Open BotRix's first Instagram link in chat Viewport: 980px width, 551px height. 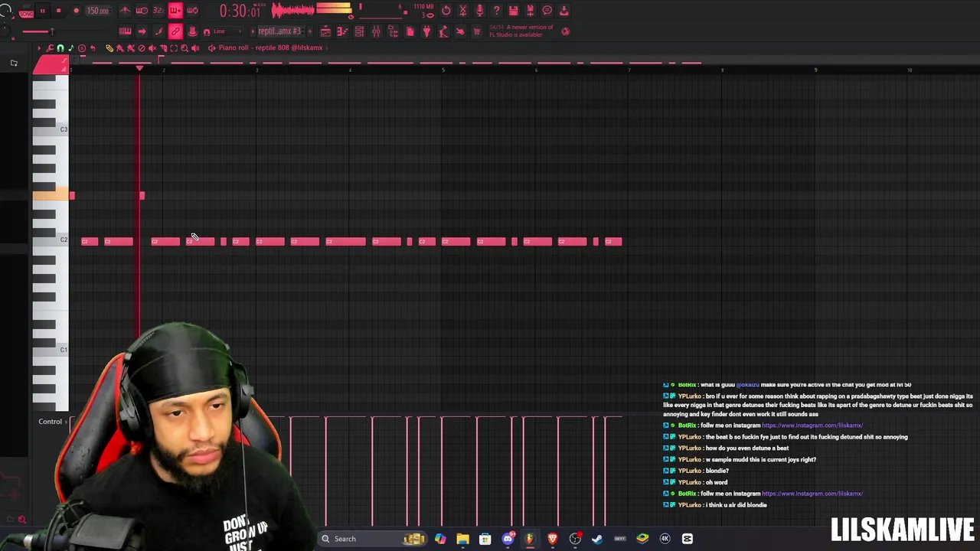(812, 425)
